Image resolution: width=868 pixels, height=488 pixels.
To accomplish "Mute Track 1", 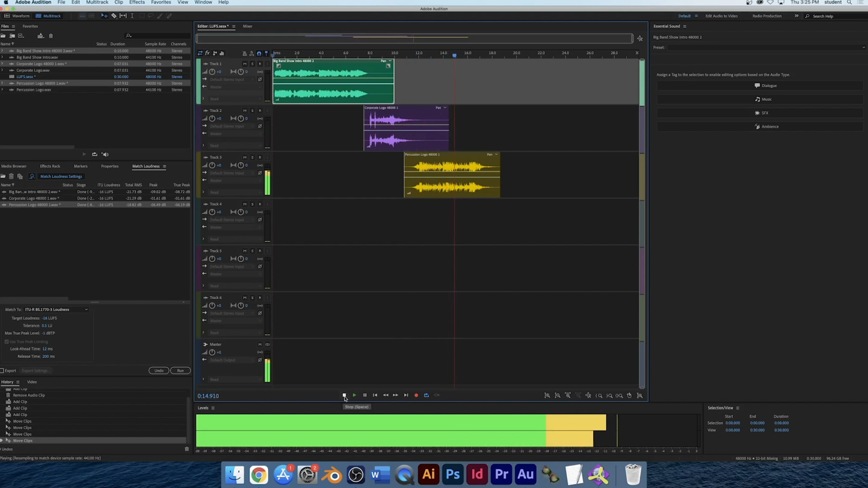I will pyautogui.click(x=244, y=64).
